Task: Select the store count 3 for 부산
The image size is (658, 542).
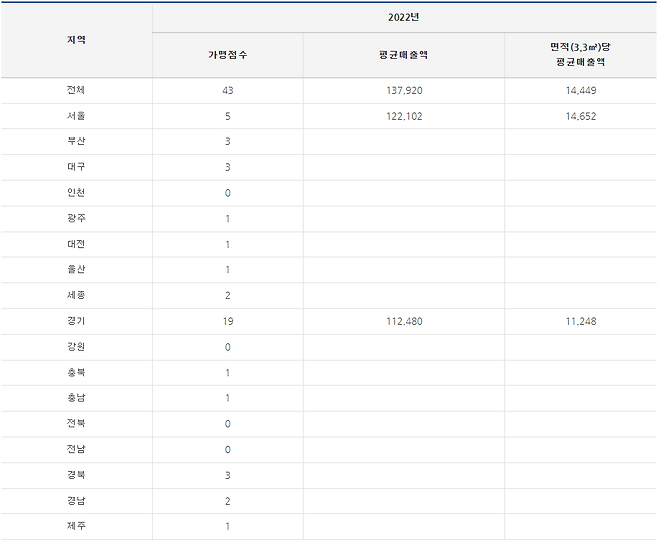Action: pyautogui.click(x=228, y=142)
